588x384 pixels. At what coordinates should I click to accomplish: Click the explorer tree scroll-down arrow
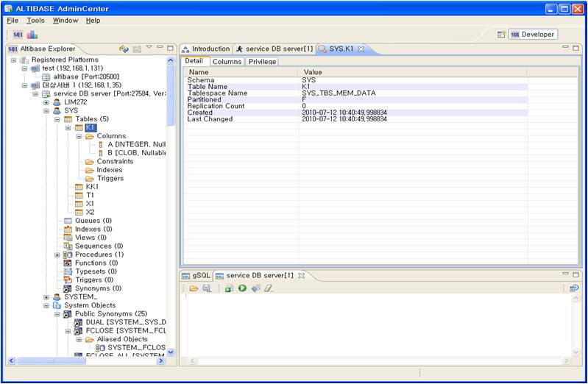(171, 352)
